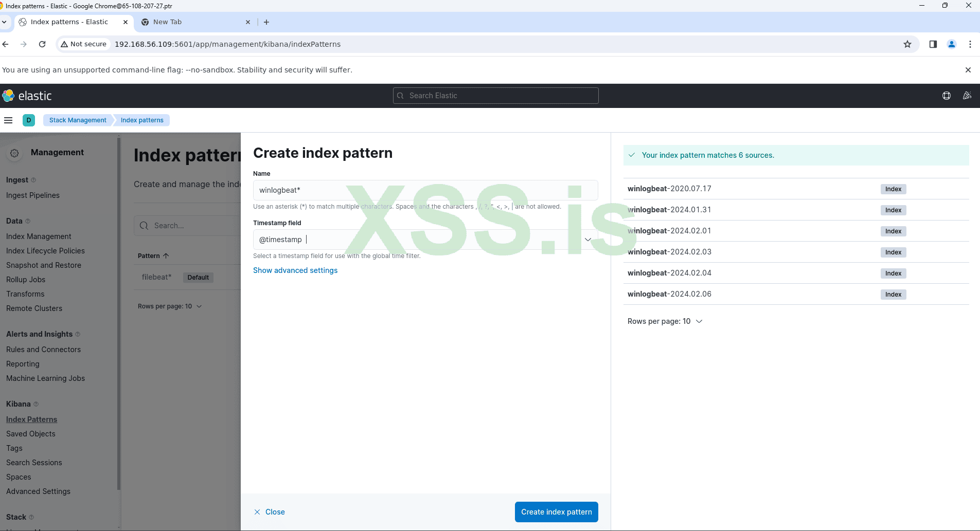Open Rules and Connectors
980x531 pixels.
coord(44,350)
